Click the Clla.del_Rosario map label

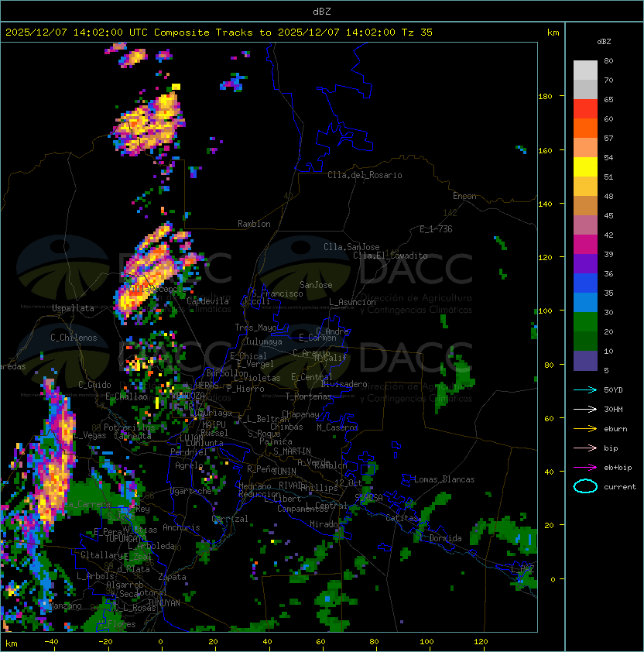coord(365,175)
